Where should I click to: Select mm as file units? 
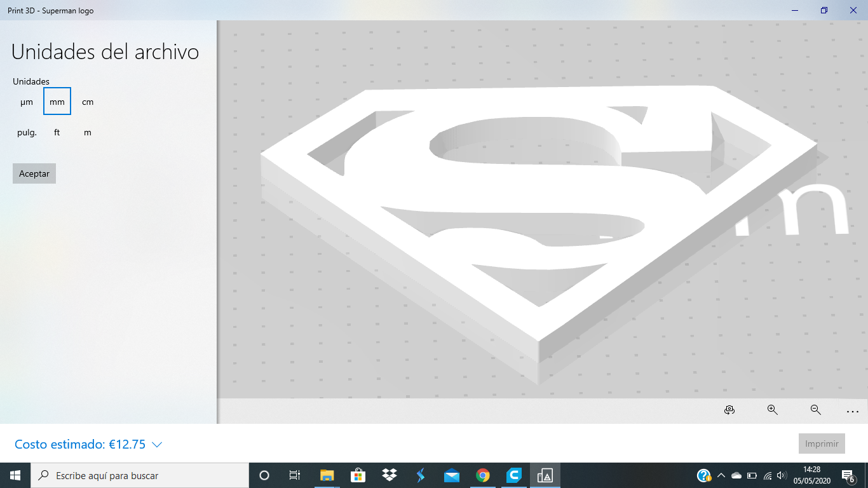(57, 102)
